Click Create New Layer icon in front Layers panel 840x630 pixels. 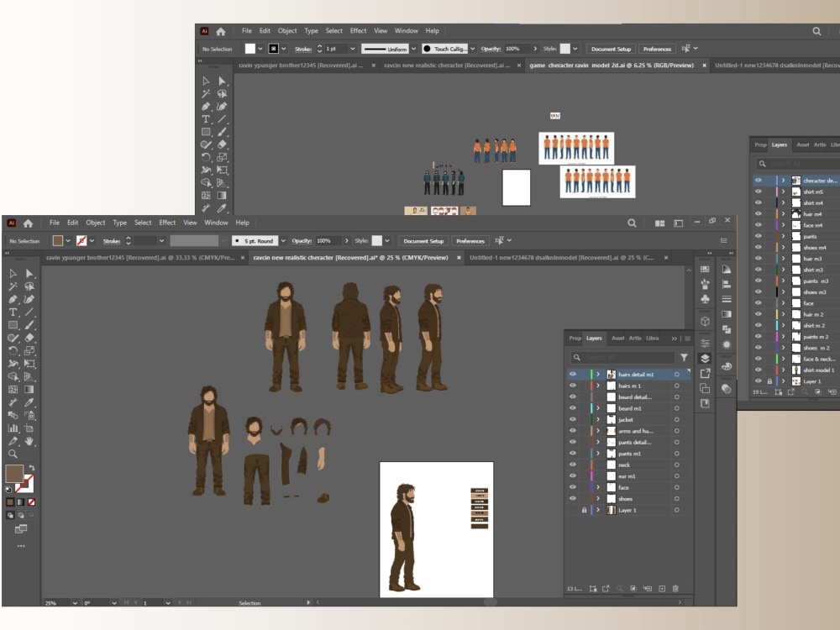[662, 589]
